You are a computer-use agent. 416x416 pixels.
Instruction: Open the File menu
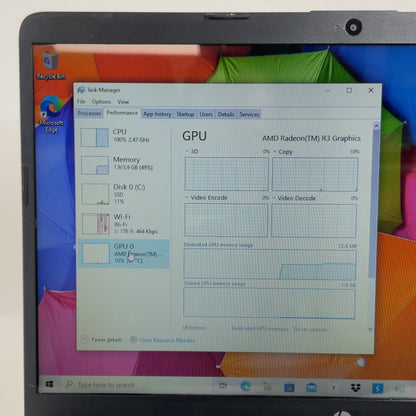[x=81, y=101]
